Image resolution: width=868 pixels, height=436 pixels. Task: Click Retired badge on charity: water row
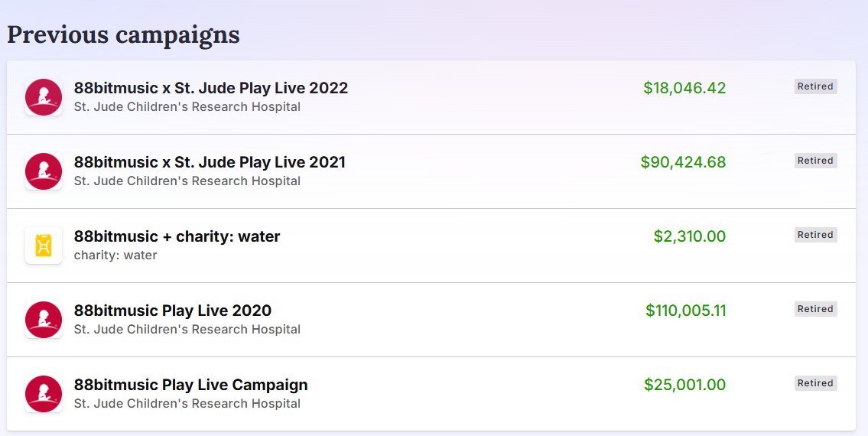tap(815, 235)
